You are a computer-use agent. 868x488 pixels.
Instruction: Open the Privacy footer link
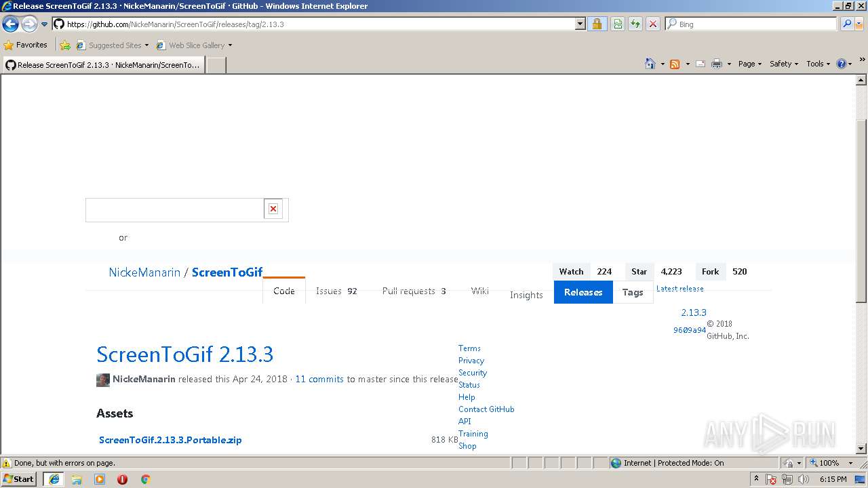coord(471,361)
